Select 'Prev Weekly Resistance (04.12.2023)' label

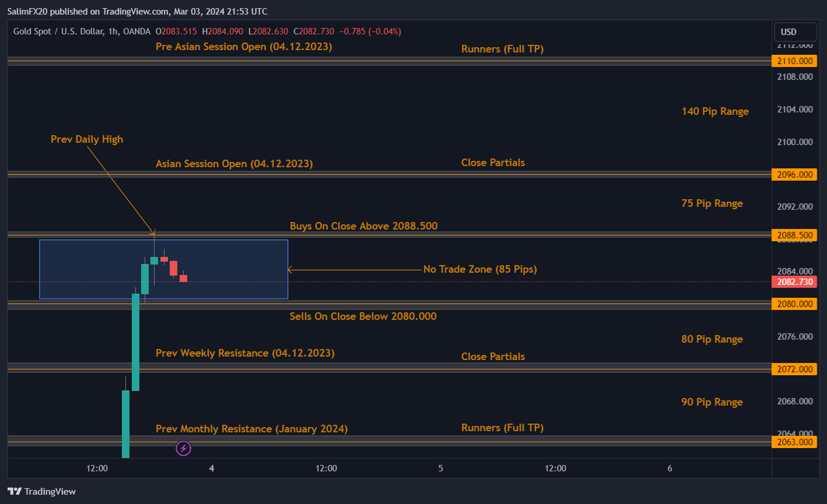(x=245, y=353)
